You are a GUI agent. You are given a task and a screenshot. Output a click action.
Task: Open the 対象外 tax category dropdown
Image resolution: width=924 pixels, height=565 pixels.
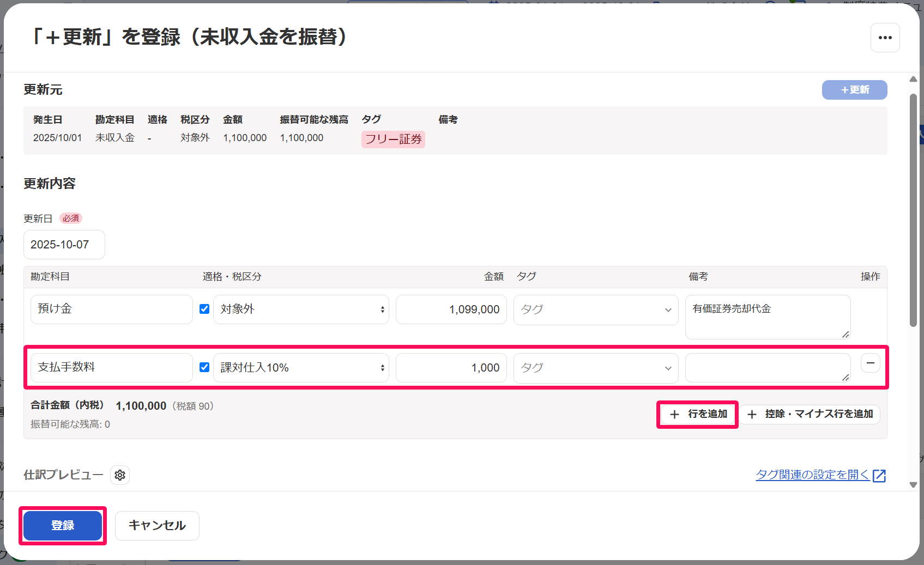click(301, 309)
